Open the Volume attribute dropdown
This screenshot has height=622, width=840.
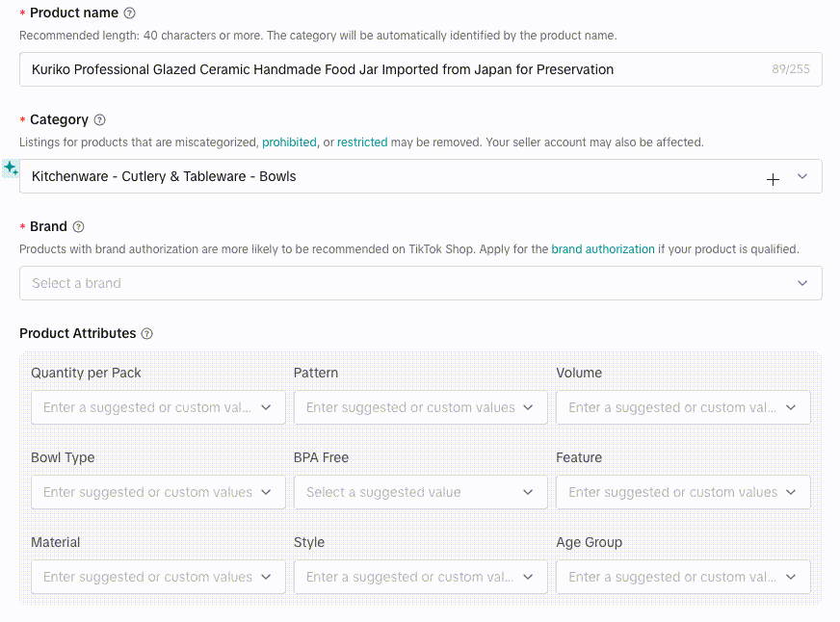click(683, 407)
